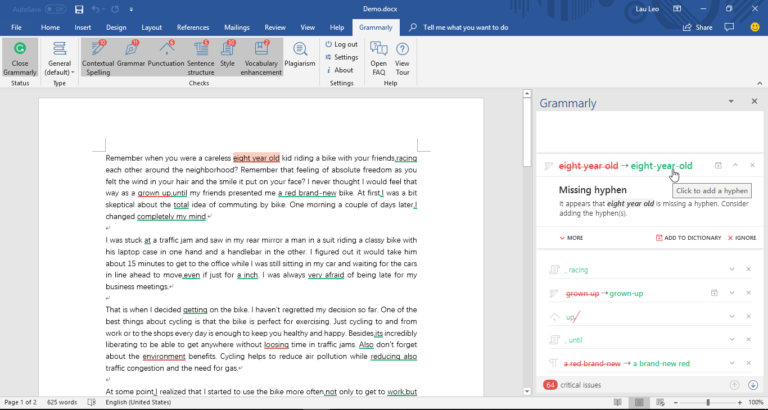The height and width of the screenshot is (410, 768).
Task: Open Layout tab
Action: (x=151, y=27)
